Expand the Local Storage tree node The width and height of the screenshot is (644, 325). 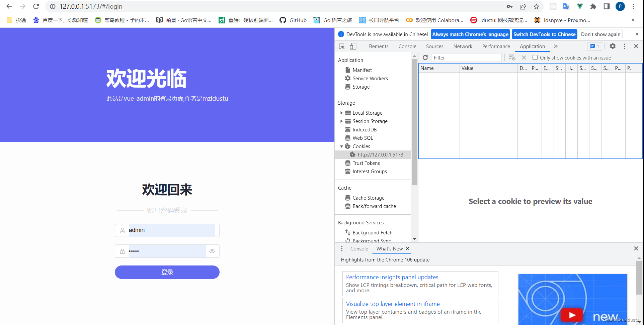(x=341, y=113)
